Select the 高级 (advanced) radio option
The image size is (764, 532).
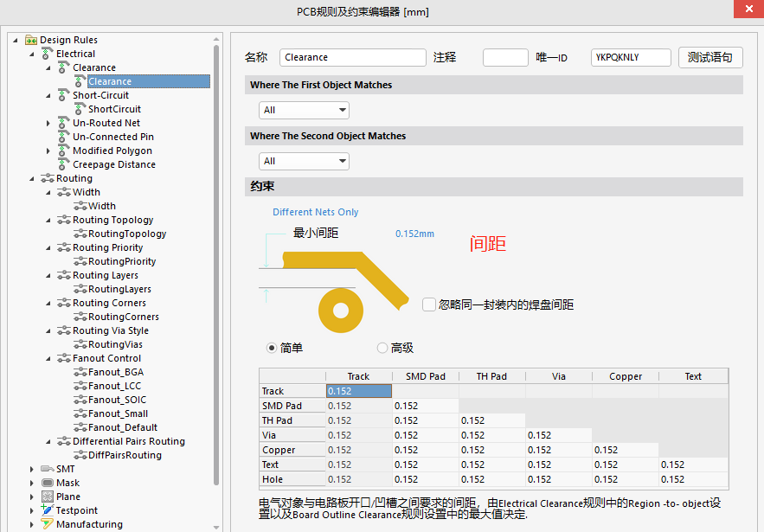click(x=382, y=348)
